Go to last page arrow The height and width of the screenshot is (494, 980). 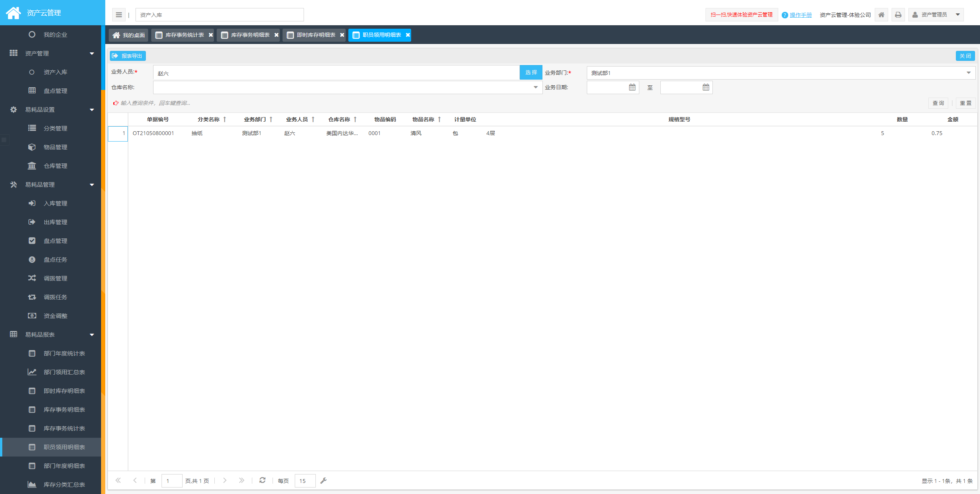click(242, 480)
